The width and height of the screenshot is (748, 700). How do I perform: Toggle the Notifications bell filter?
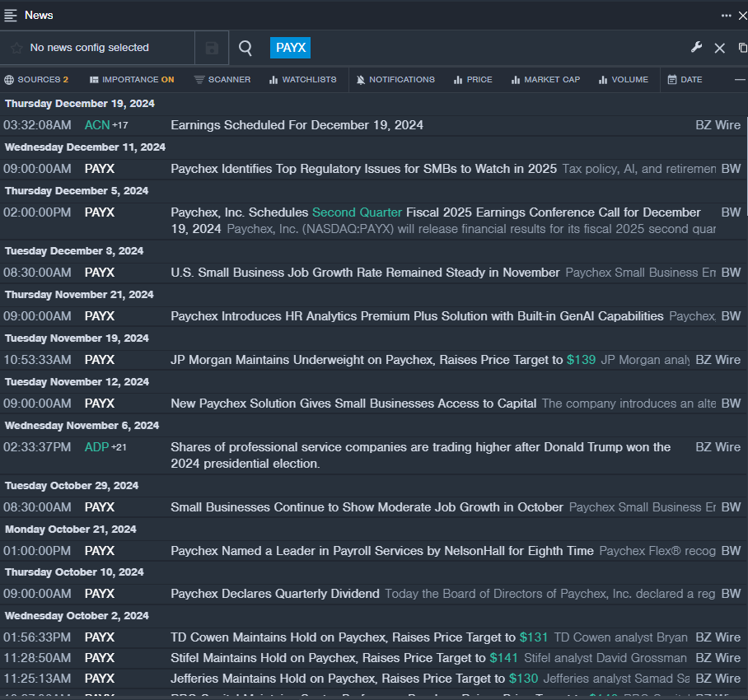[395, 80]
